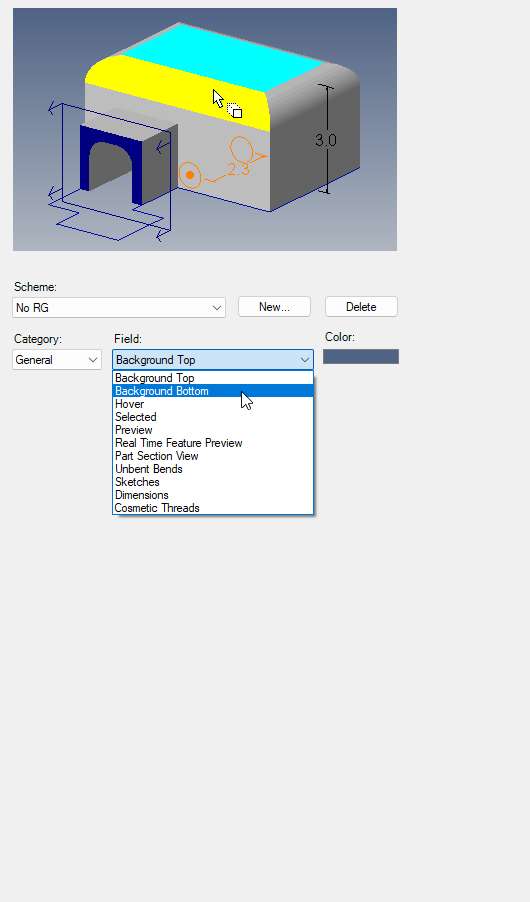This screenshot has height=902, width=530.
Task: Choose the Dimensions field option
Action: pos(213,495)
